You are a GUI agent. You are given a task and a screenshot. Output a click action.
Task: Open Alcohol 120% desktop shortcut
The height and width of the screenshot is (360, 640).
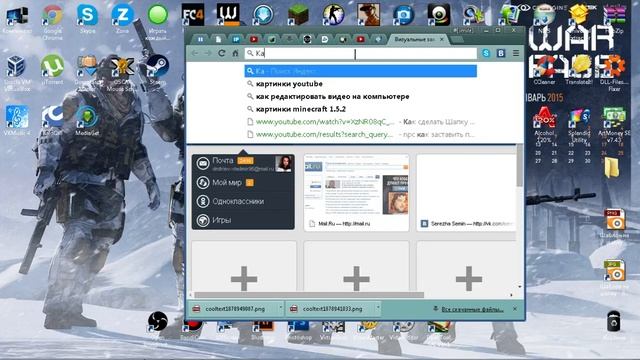[x=544, y=124]
